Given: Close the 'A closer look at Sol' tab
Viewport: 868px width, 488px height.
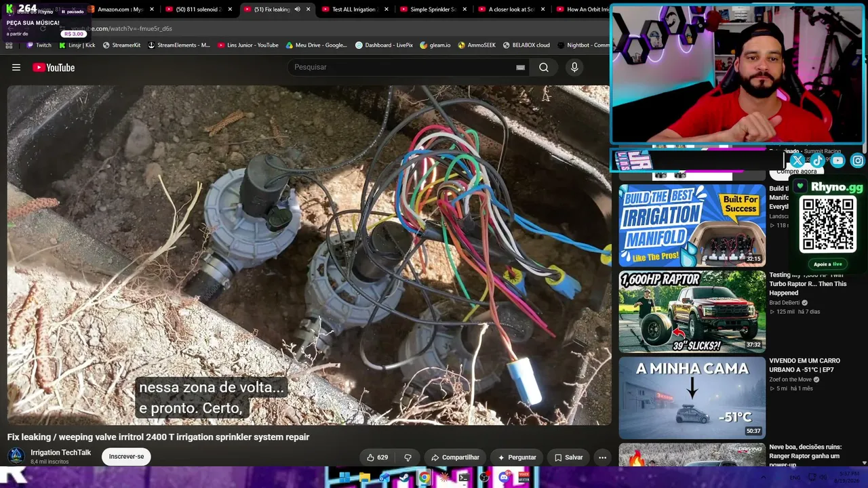Looking at the screenshot, I should tap(542, 9).
